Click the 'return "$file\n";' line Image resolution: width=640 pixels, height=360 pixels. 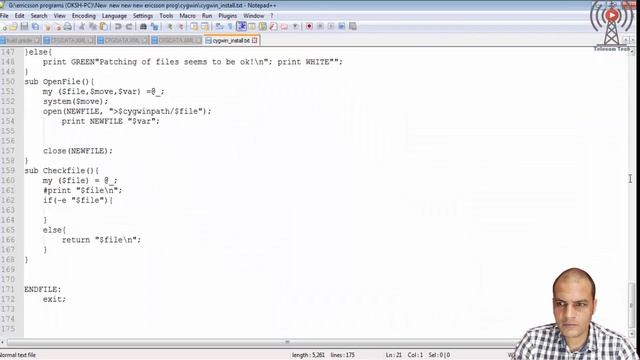101,240
